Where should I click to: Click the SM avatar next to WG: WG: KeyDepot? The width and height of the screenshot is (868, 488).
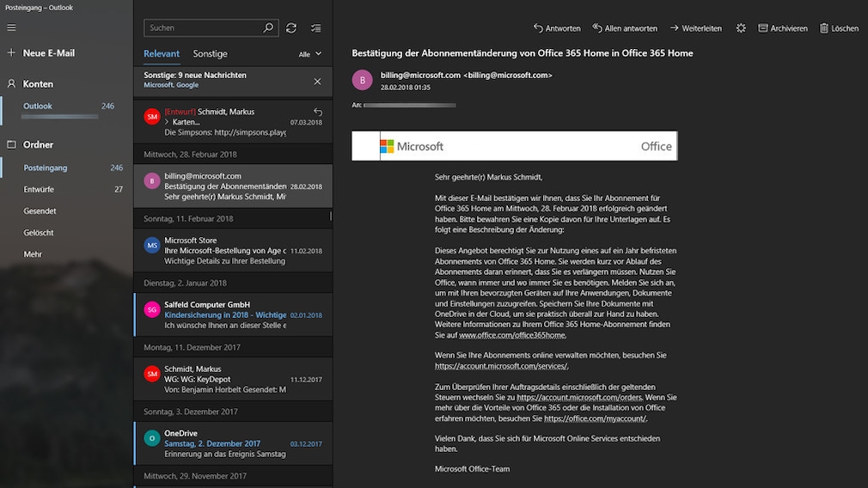pyautogui.click(x=151, y=374)
